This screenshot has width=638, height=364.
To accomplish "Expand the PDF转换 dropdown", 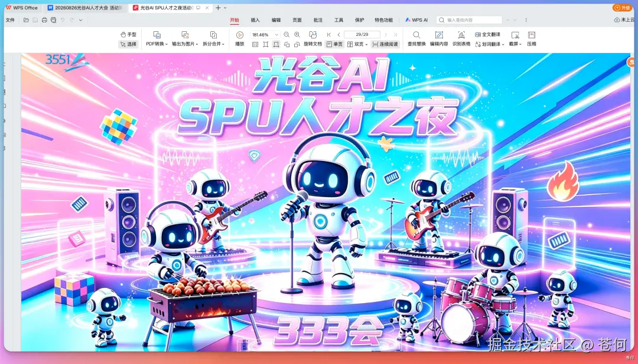I will pyautogui.click(x=155, y=44).
